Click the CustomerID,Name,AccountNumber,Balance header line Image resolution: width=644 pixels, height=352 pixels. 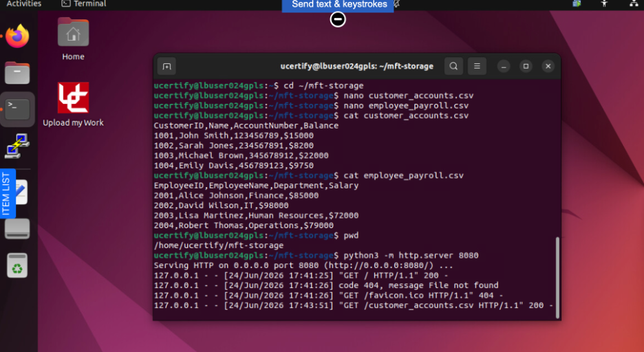coord(246,126)
